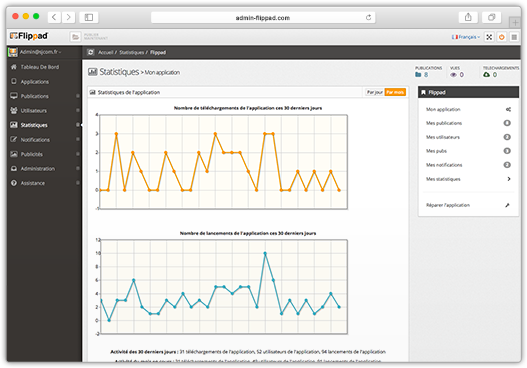This screenshot has height=368, width=527.
Task: Open the Mes publications link
Action: click(444, 123)
